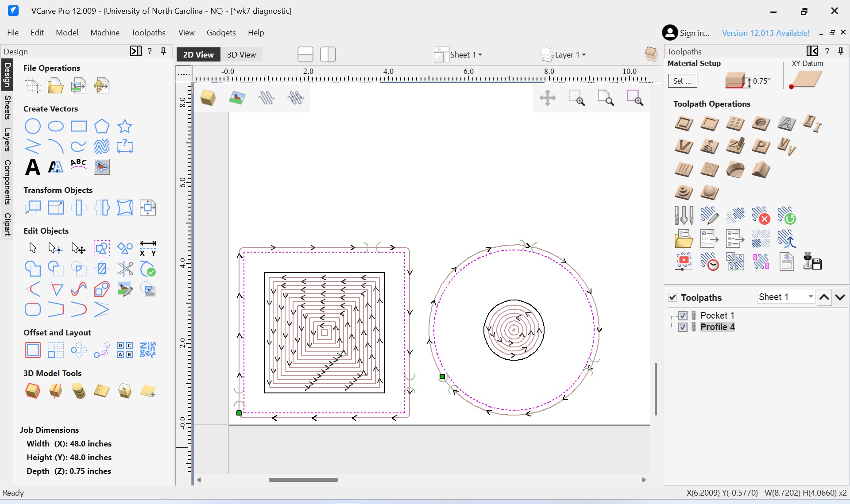Open the Drilling Toolpath operation

pyautogui.click(x=735, y=123)
